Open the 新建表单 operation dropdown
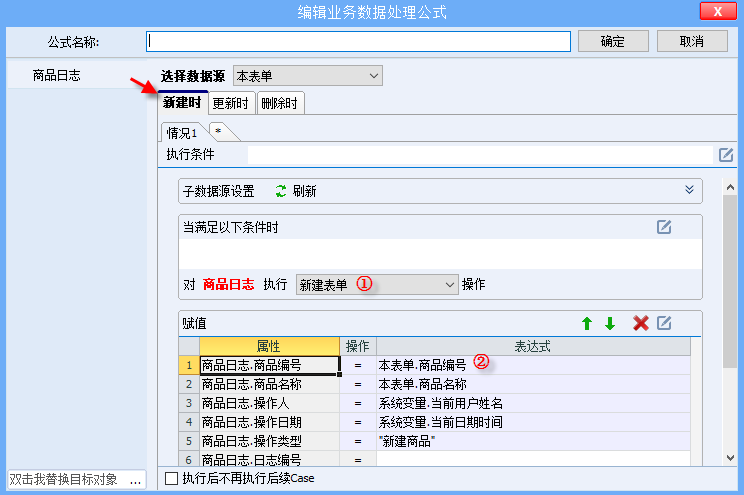This screenshot has width=744, height=495. coord(377,285)
